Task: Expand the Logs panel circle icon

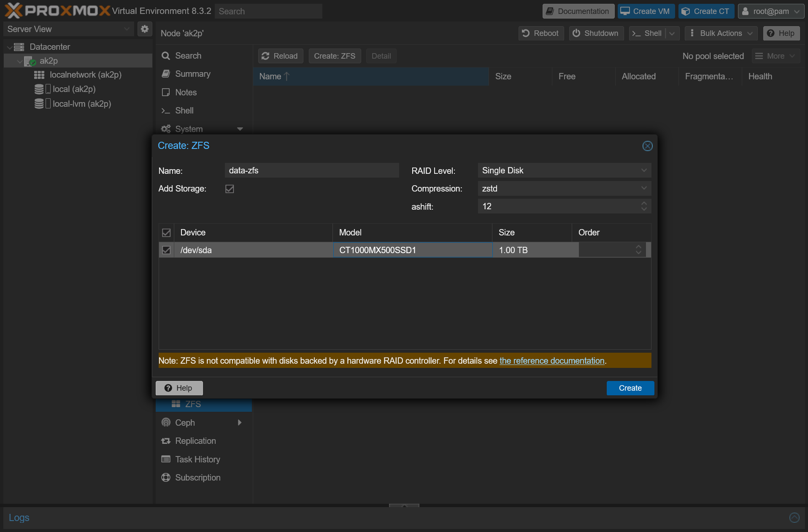Action: [794, 518]
